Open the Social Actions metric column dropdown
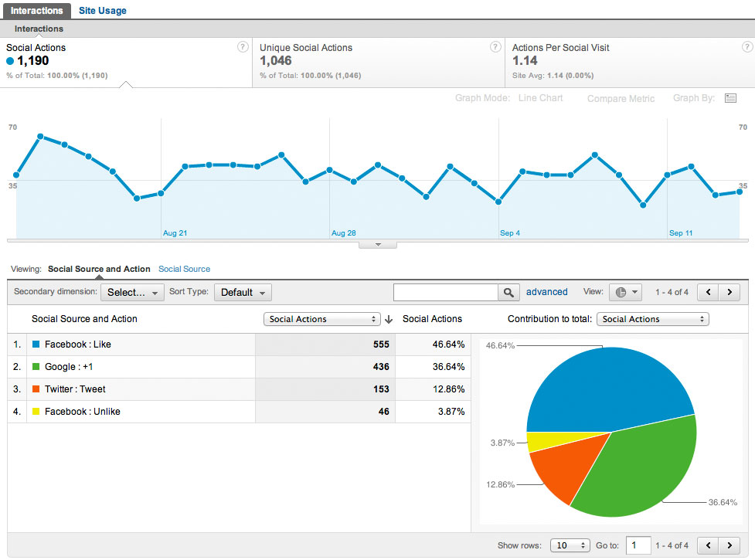This screenshot has width=755, height=560. tap(321, 319)
